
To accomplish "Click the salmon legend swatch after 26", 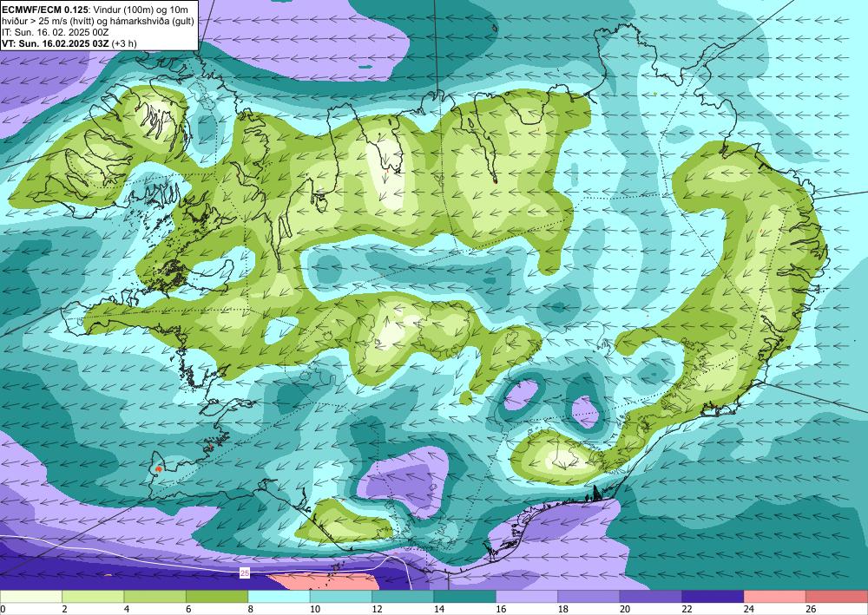I will pyautogui.click(x=837, y=597).
